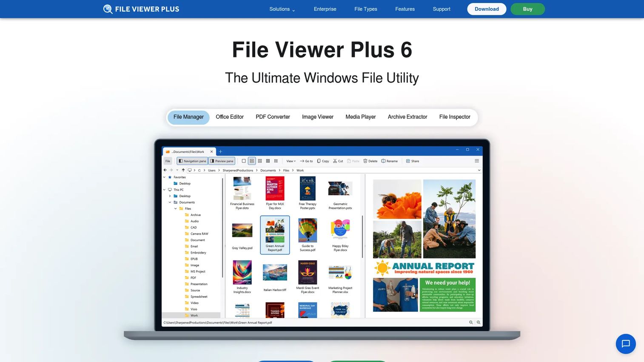Click the status bar path text
This screenshot has height=362, width=644.
pos(218,322)
